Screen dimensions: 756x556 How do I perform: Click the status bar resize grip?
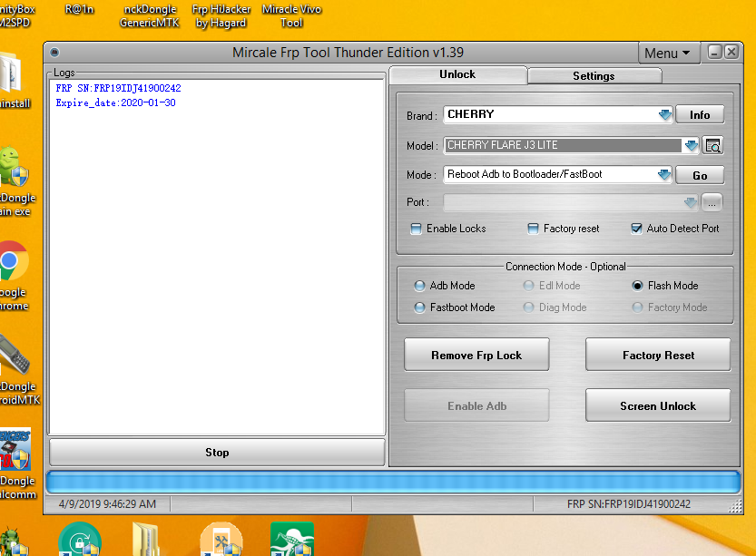point(735,506)
